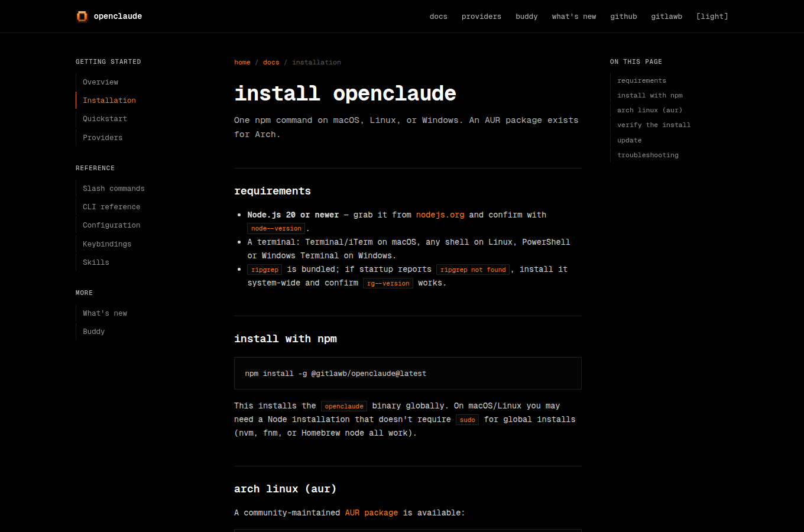The image size is (804, 532).
Task: Open Quickstart in the sidebar
Action: coord(105,119)
